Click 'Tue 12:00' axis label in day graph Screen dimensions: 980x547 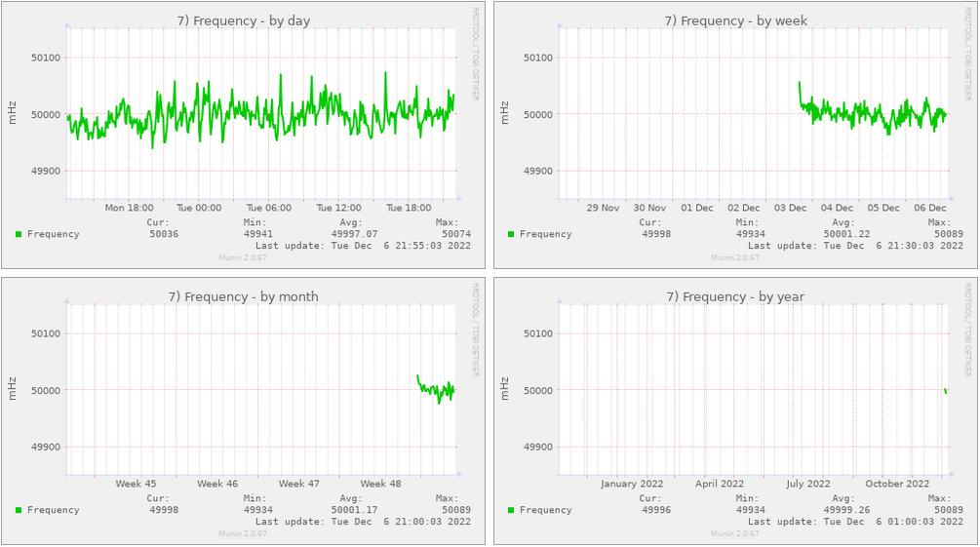point(338,208)
